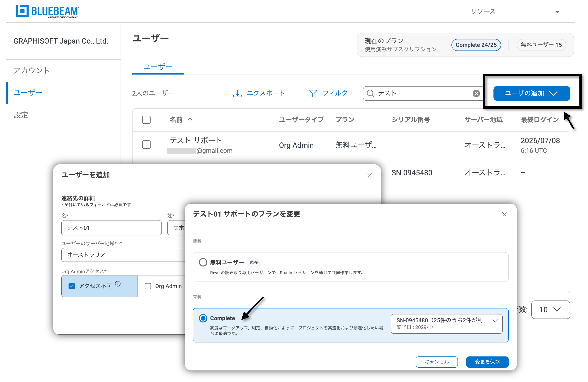Select ユーザー in the sidebar
The image size is (588, 382).
28,93
